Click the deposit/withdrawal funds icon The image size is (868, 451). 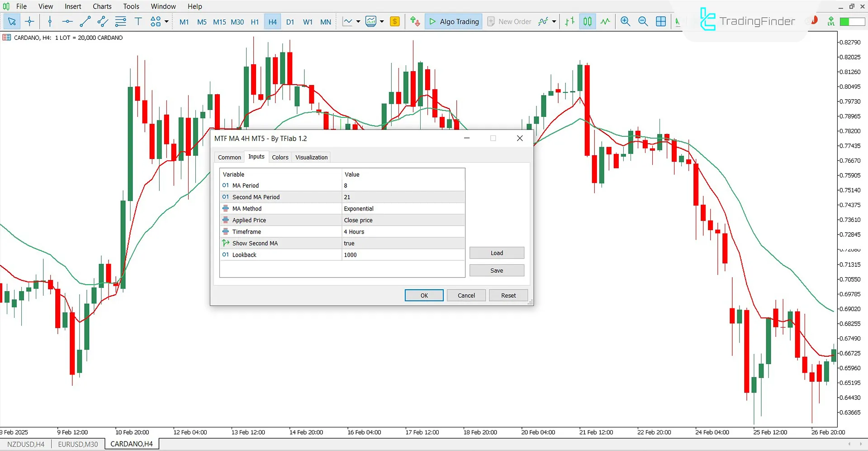point(415,21)
